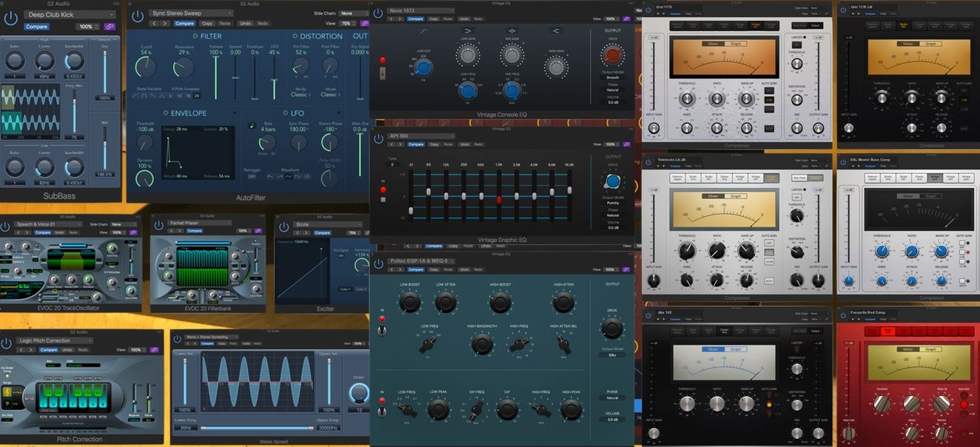Screen dimensions: 980x447
Task: Click the Neve 1073 high shelf band icon
Action: tap(557, 30)
